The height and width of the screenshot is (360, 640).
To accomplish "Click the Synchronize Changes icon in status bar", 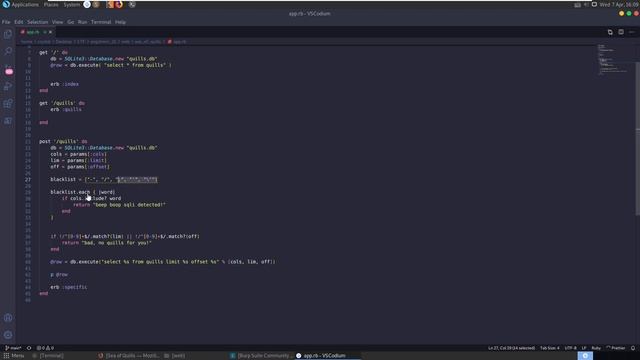I will click(x=29, y=348).
